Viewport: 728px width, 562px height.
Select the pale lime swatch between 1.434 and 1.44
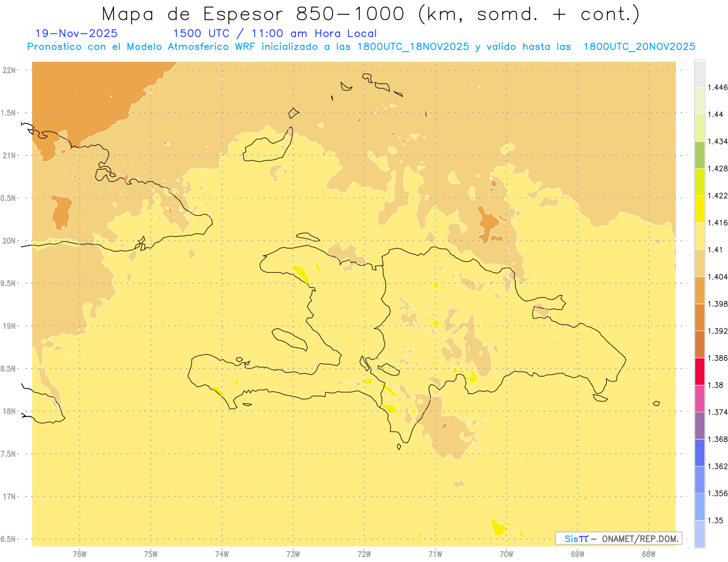[x=699, y=127]
